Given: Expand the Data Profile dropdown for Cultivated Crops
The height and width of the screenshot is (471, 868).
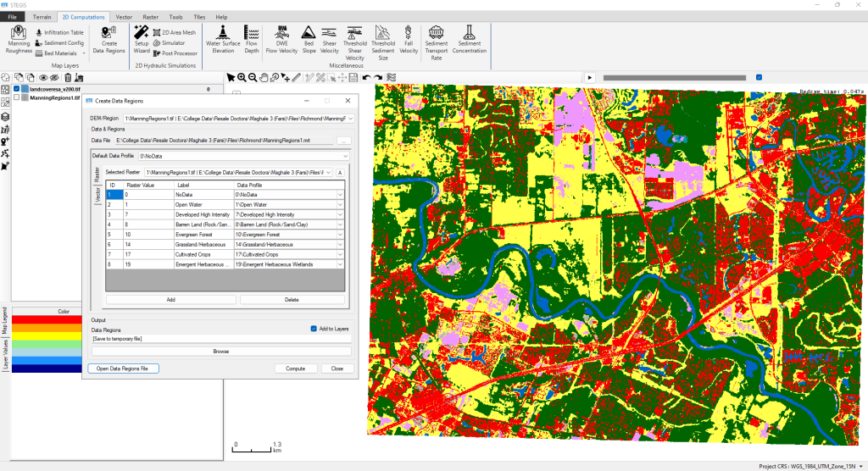Looking at the screenshot, I should 340,255.
